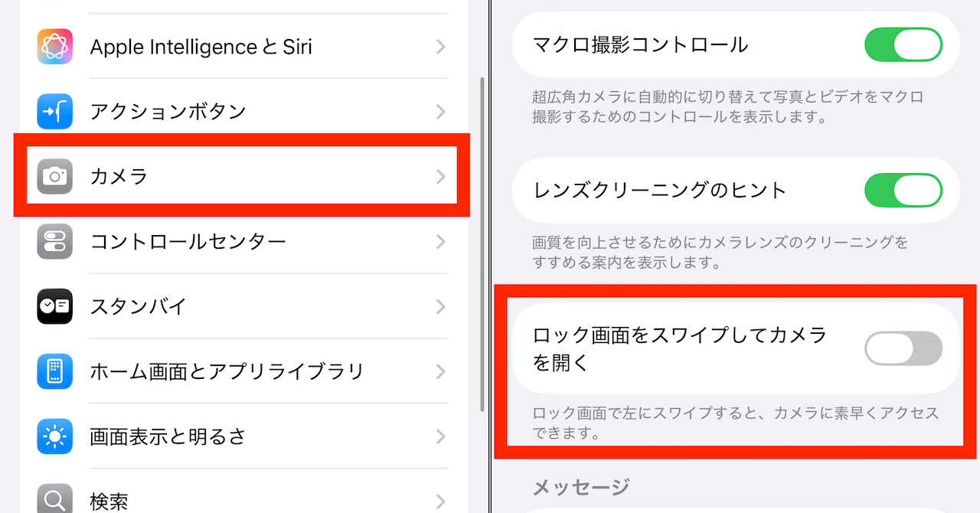The image size is (980, 513).
Task: Open the カメラ settings row
Action: (x=230, y=177)
